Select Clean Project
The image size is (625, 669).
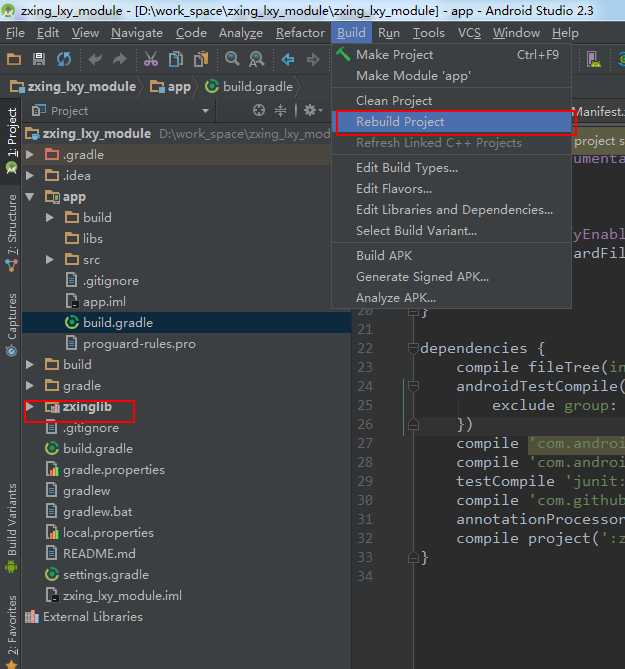click(x=451, y=101)
